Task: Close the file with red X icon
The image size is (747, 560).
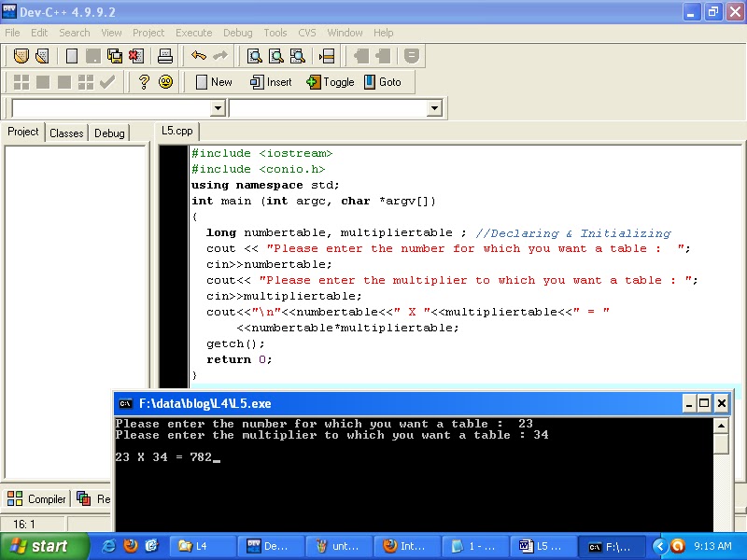Action: pyautogui.click(x=136, y=56)
